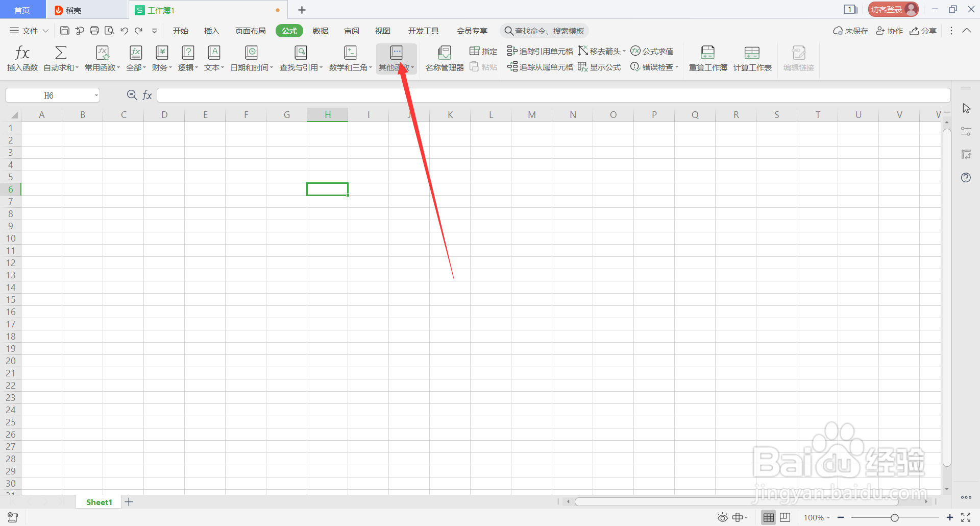Select row 6 header
The image size is (980, 526).
click(10, 189)
